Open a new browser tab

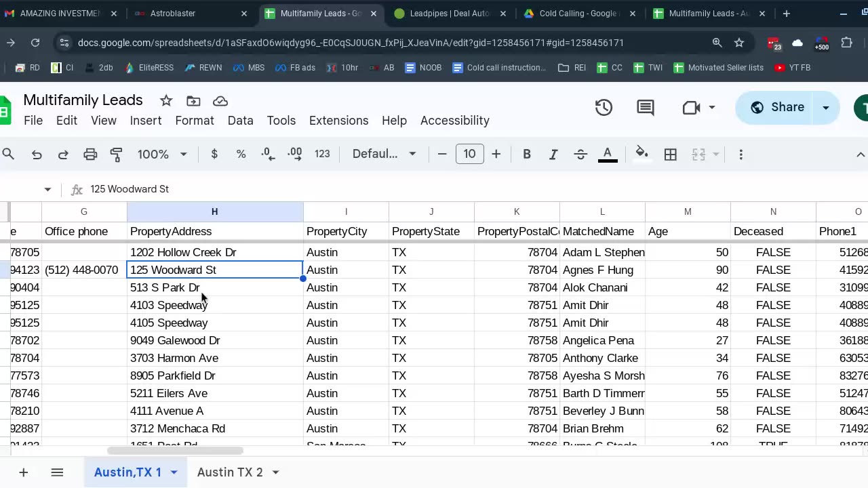point(787,14)
